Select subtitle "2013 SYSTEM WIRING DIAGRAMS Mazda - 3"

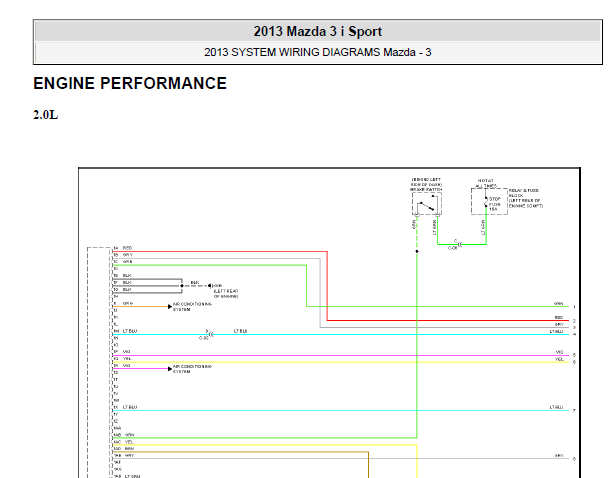coord(317,52)
